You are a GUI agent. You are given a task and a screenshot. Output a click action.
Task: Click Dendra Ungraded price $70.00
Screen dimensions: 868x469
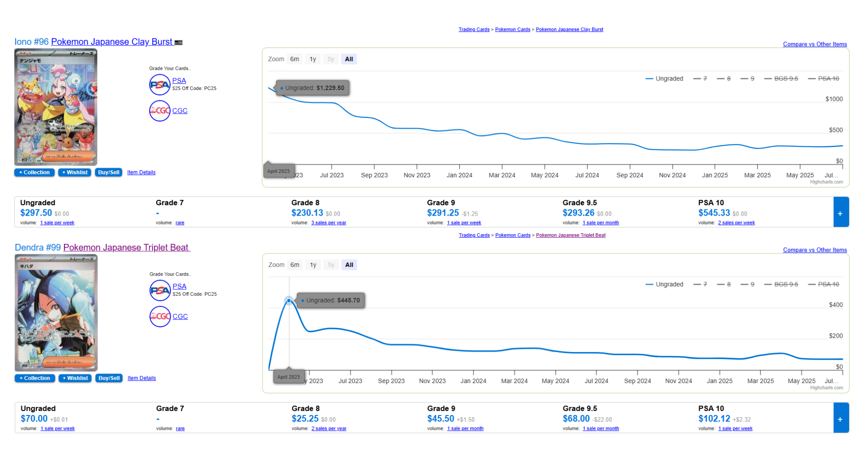pos(34,419)
